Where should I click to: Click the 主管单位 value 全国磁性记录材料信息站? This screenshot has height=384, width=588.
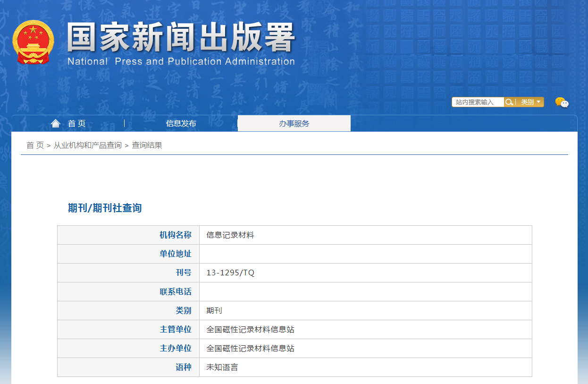tap(250, 330)
